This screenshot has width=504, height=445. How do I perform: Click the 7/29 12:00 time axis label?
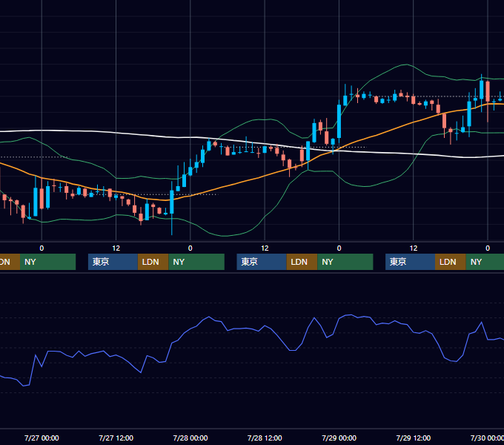coord(414,438)
